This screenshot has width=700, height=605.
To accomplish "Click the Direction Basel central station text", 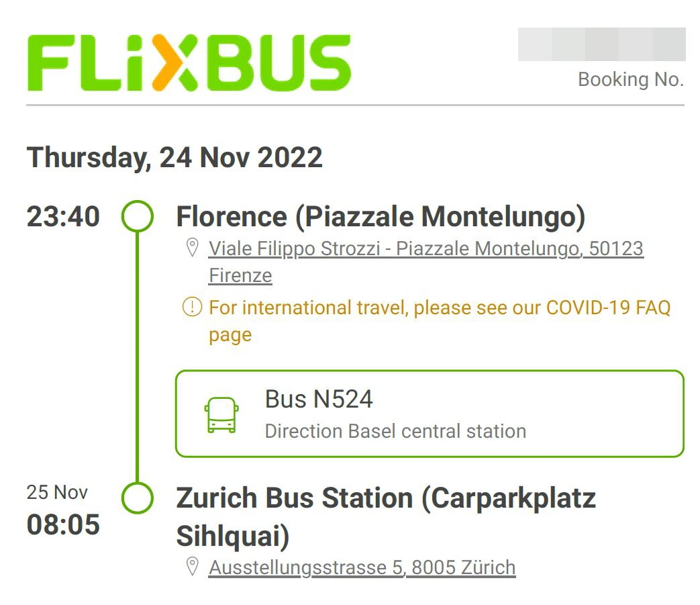I will [x=395, y=431].
